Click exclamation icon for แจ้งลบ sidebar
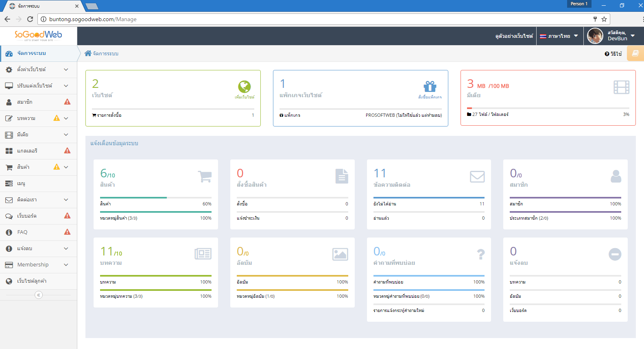This screenshot has width=644, height=349. point(9,249)
